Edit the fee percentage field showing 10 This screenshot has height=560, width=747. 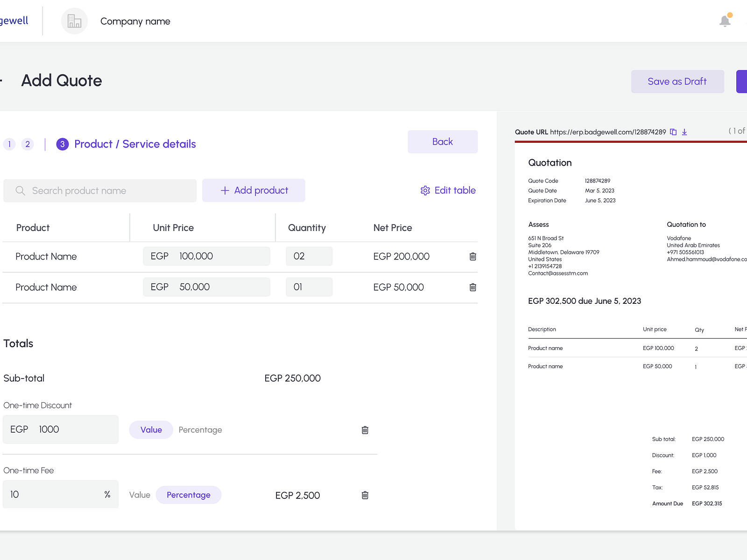[61, 494]
